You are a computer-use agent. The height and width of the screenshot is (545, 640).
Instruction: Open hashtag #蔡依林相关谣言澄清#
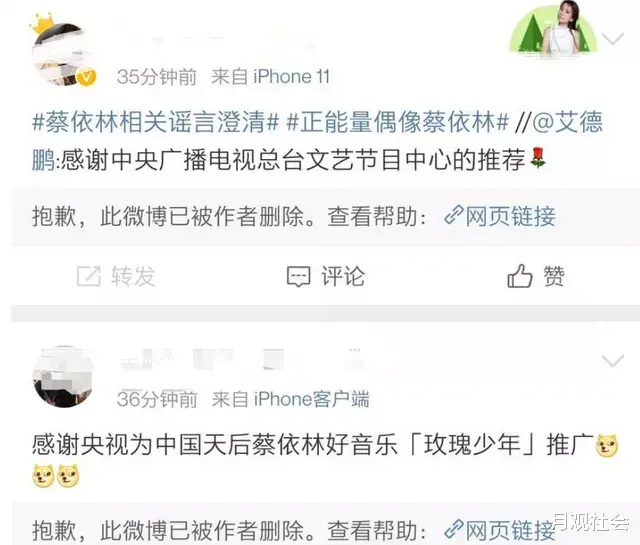(156, 122)
